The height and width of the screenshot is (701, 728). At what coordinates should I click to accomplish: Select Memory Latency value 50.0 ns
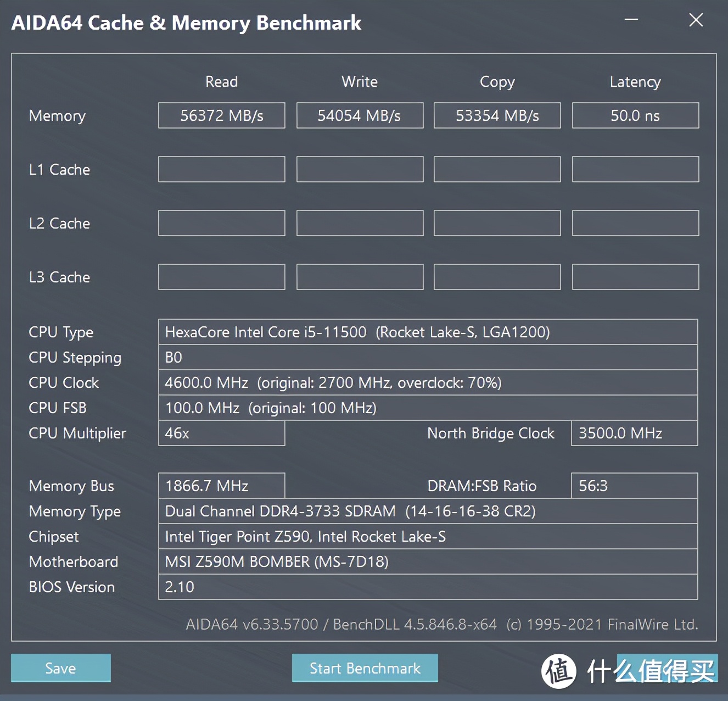coord(635,115)
